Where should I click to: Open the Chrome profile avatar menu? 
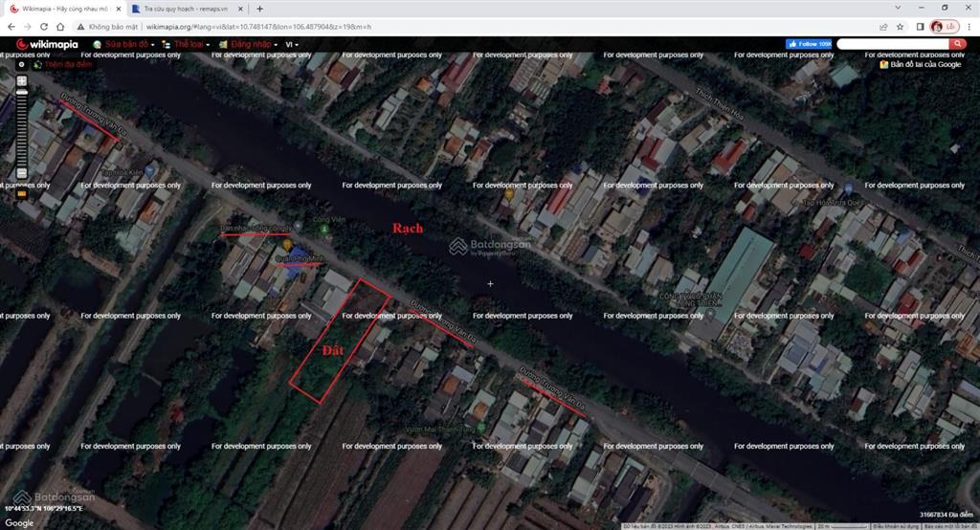click(945, 27)
